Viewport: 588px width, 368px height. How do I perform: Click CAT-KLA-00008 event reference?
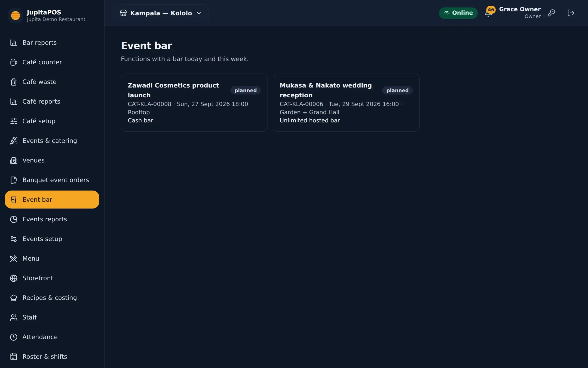click(x=149, y=104)
